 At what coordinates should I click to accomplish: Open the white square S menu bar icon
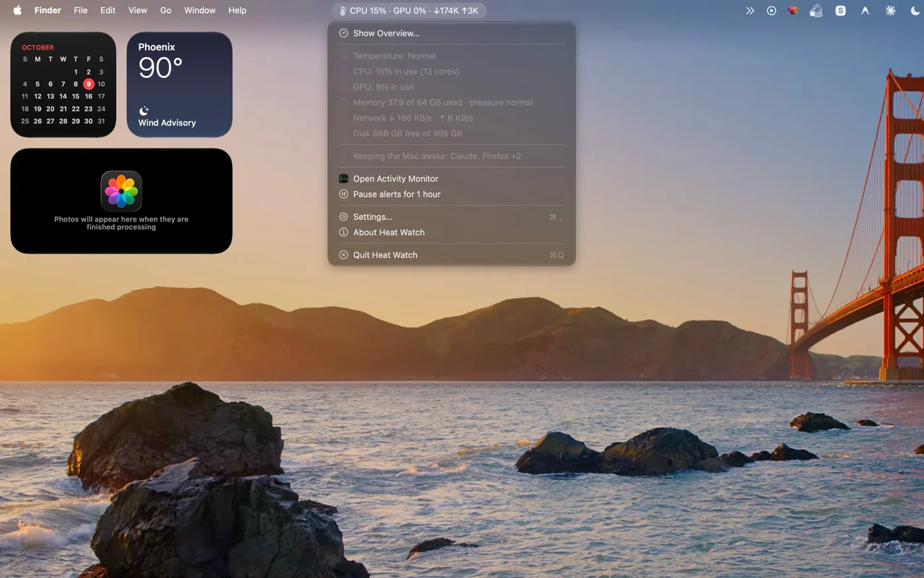(x=840, y=11)
